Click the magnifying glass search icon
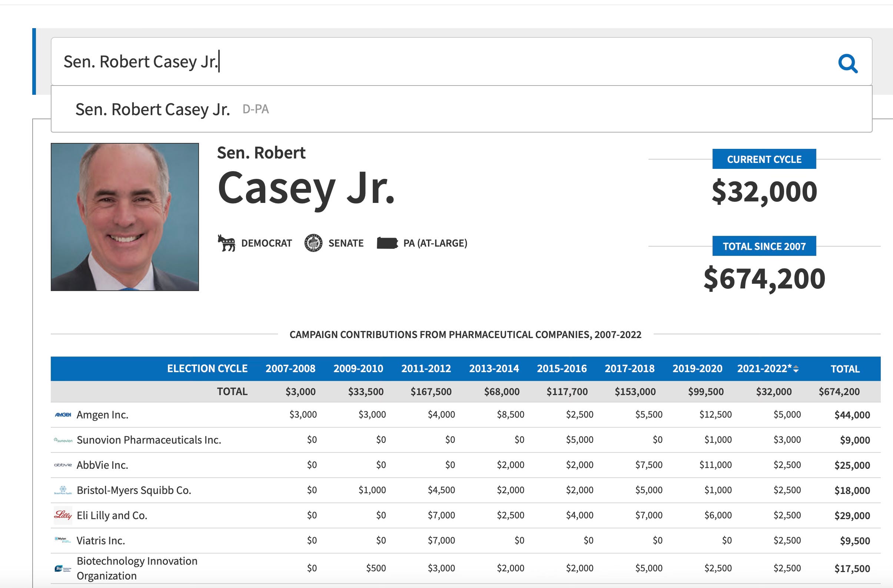The image size is (893, 588). point(847,63)
